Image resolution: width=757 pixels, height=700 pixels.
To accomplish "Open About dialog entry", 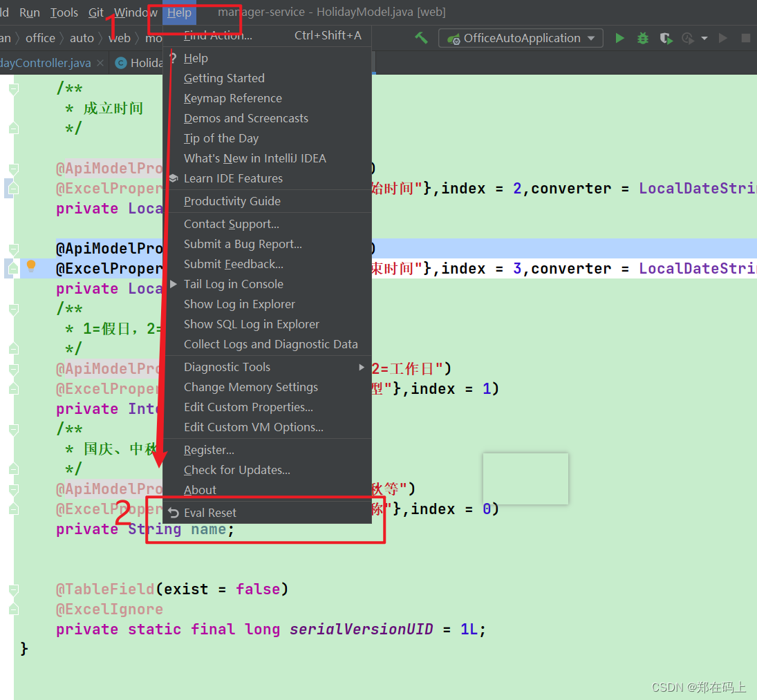I will pyautogui.click(x=268, y=490).
